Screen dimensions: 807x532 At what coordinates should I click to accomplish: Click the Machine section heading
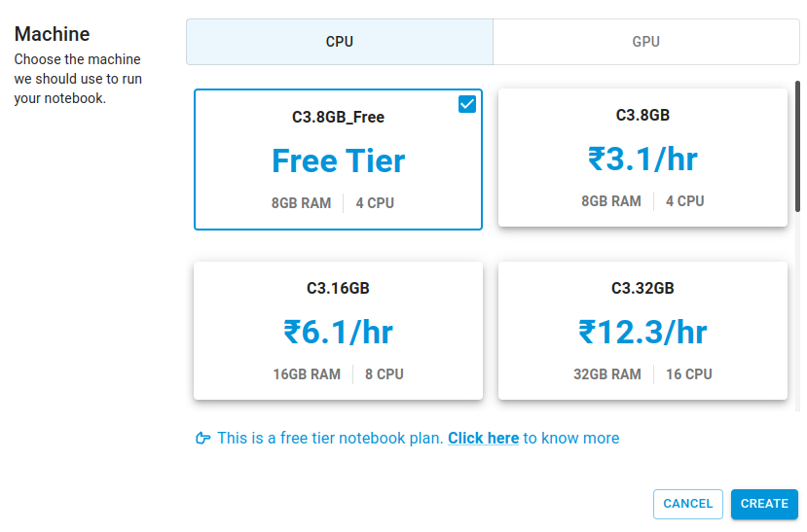click(52, 34)
